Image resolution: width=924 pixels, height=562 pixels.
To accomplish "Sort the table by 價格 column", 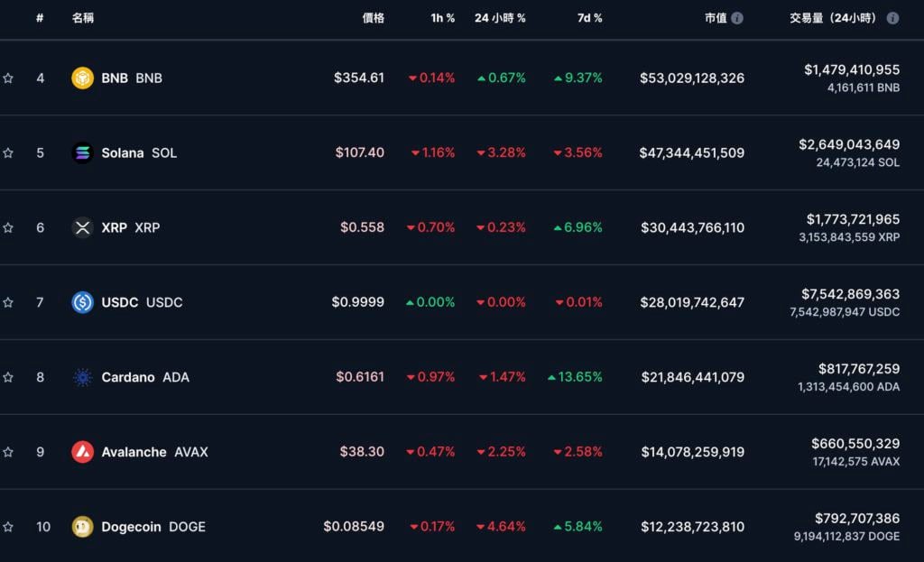I will click(373, 18).
